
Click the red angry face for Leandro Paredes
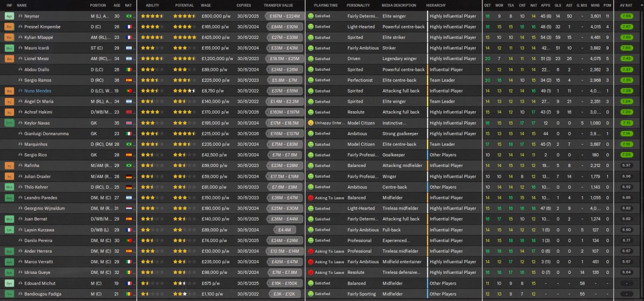(x=311, y=198)
